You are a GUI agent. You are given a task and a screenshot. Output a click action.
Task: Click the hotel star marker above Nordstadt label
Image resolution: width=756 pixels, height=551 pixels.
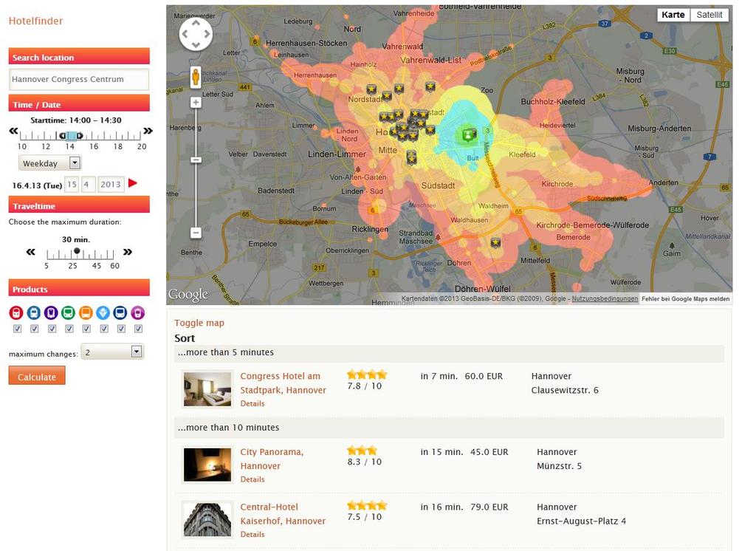tap(371, 89)
